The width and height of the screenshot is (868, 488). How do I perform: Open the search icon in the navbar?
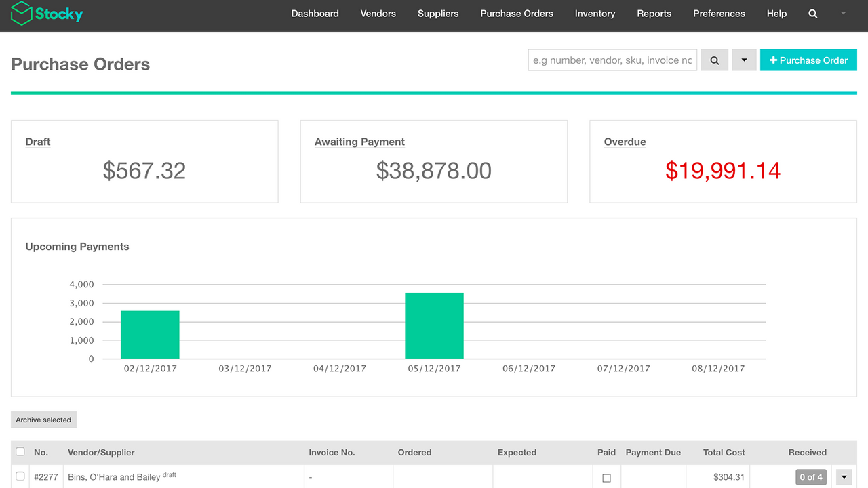(812, 14)
